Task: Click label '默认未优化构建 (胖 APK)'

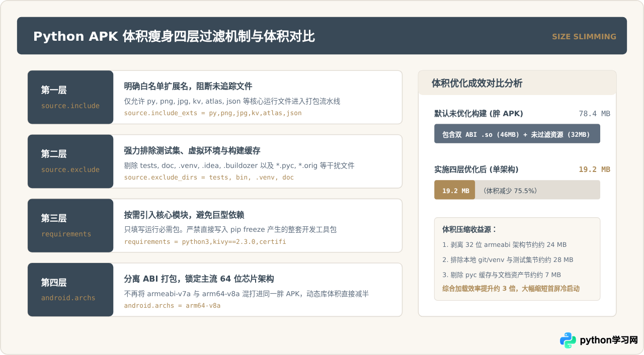Action: tap(478, 114)
